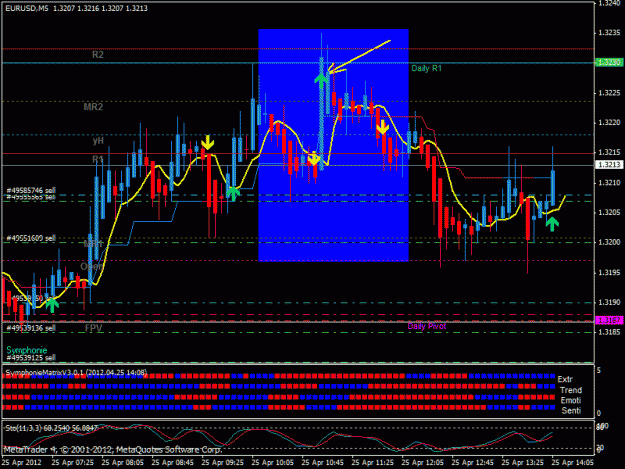This screenshot has height=469, width=625.
Task: Click the green Symphonie indicator label
Action: pos(27,350)
